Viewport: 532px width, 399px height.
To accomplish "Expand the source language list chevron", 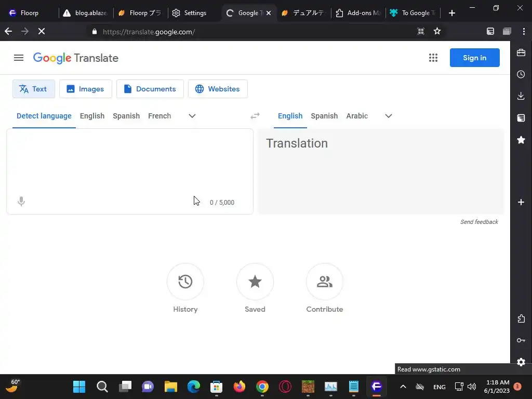I will point(192,116).
